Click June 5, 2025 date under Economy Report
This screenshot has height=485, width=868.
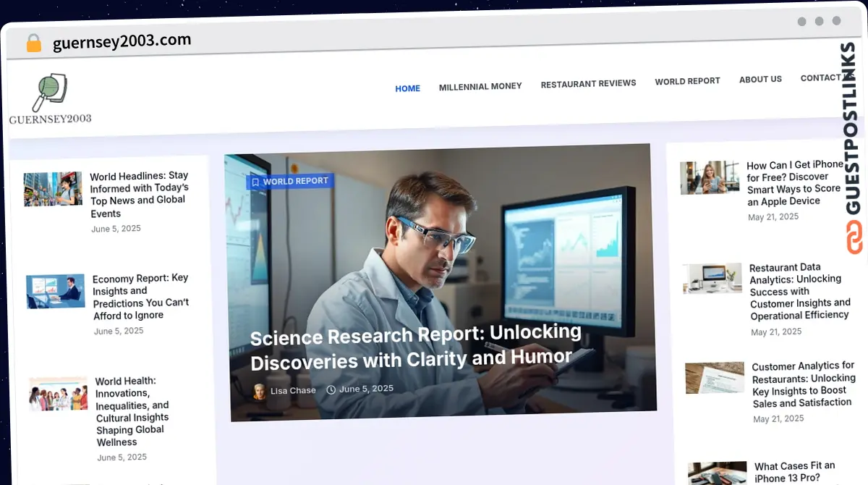point(119,331)
